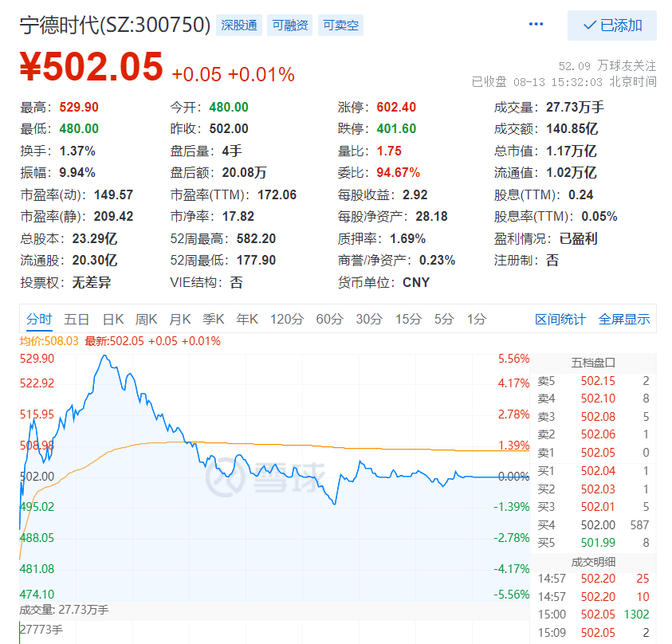Click the 15:00 trade detail row
Screen dimensions: 672x644
[593, 615]
